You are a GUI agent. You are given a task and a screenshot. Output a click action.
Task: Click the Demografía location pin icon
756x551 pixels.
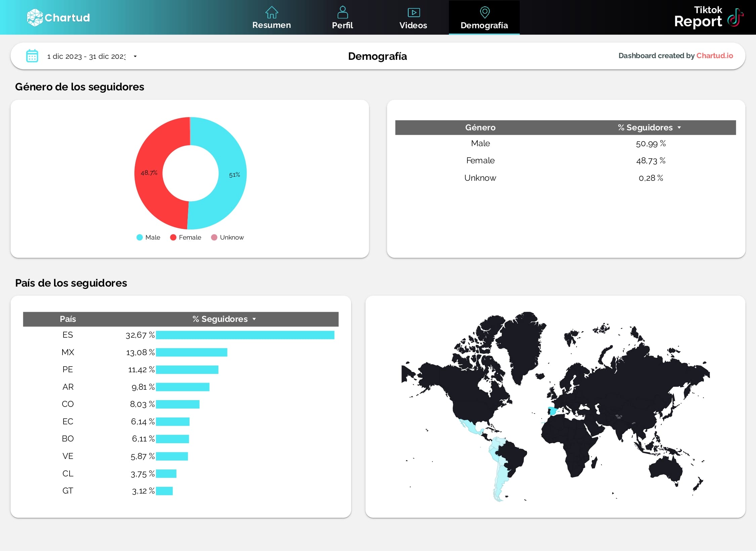tap(484, 12)
